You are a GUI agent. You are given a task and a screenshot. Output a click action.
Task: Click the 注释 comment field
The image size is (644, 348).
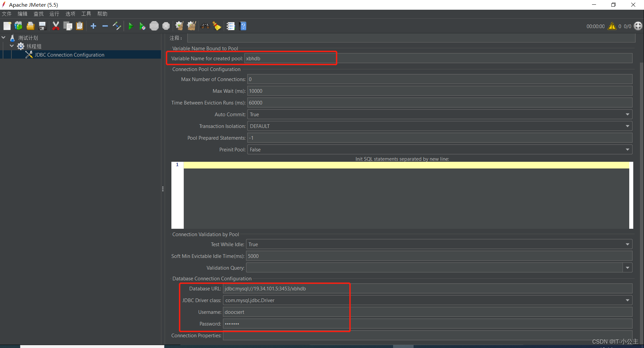point(411,38)
